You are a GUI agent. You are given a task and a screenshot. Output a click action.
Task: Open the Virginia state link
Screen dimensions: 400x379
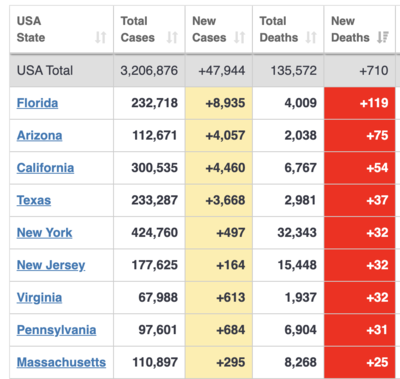[x=39, y=297]
